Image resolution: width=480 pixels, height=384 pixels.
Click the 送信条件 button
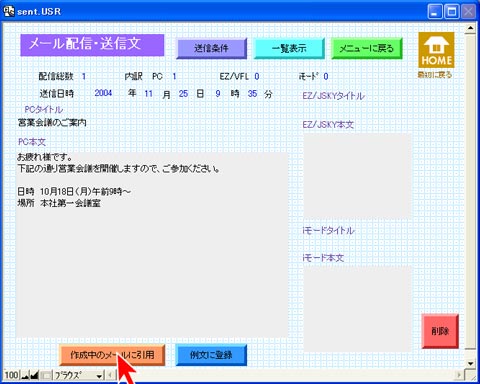pos(211,48)
